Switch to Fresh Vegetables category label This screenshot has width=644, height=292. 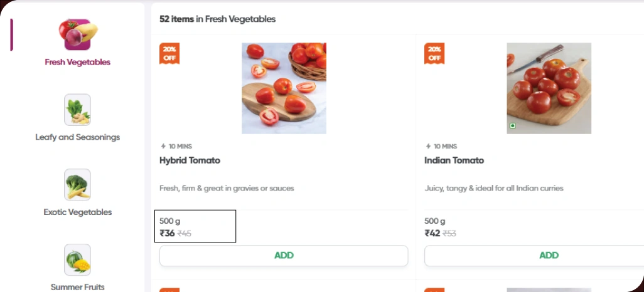[x=78, y=62]
